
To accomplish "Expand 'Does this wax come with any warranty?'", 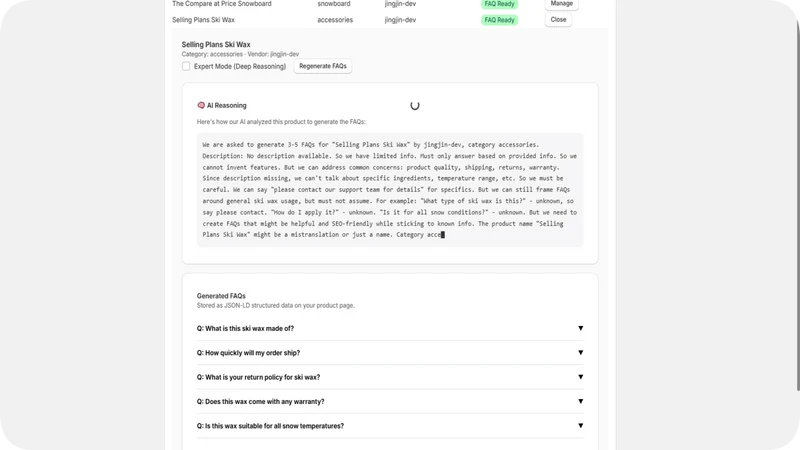I will (390, 402).
